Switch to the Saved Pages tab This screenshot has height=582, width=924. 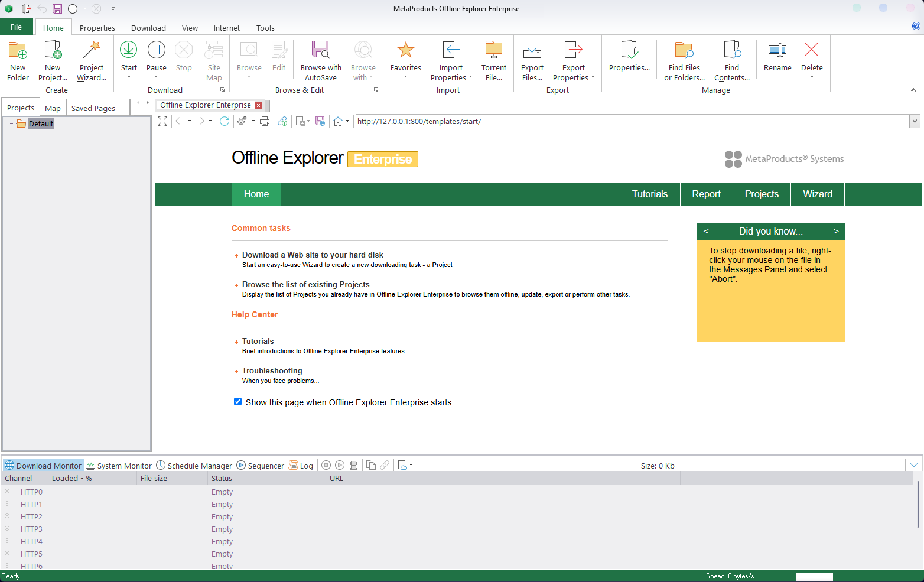click(x=93, y=108)
